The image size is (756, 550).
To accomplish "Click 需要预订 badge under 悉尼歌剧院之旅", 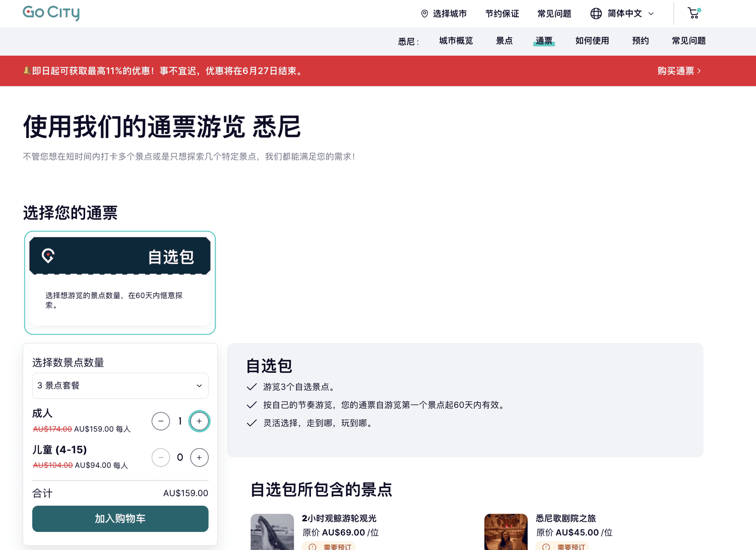I will [x=562, y=546].
